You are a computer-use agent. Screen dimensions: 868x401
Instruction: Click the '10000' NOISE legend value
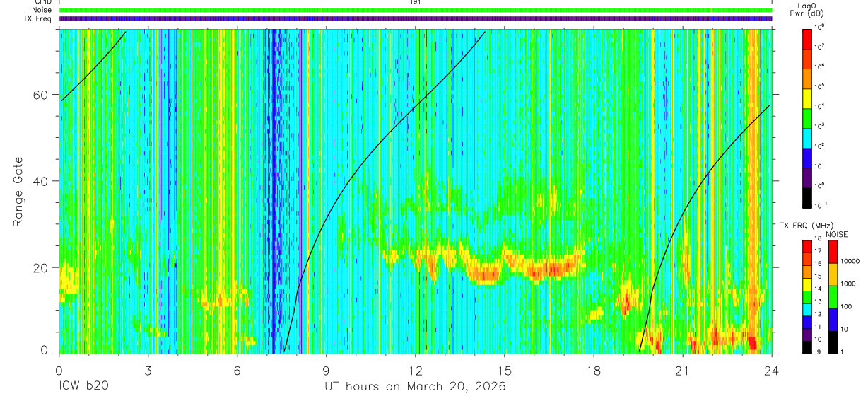point(852,261)
